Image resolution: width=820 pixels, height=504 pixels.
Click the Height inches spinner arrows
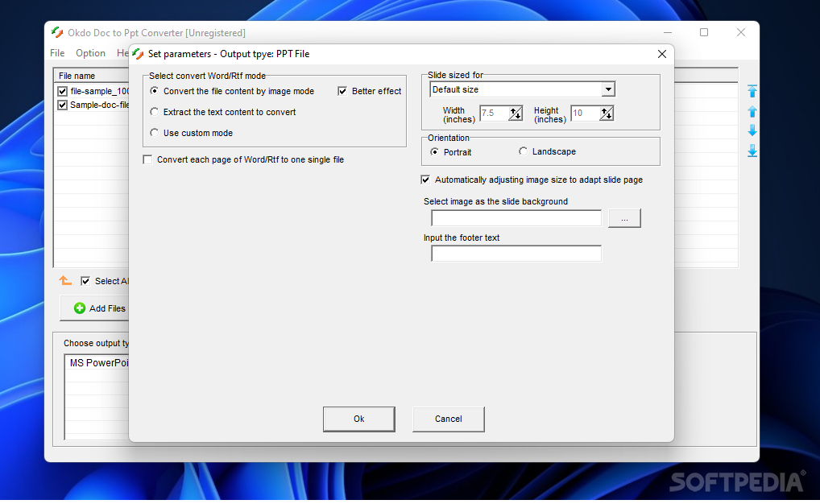pyautogui.click(x=606, y=114)
